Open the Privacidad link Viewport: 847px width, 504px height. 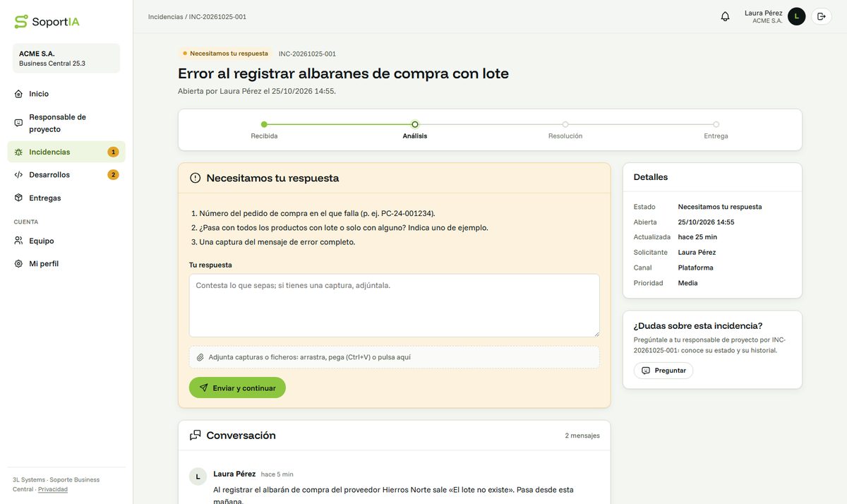click(53, 489)
